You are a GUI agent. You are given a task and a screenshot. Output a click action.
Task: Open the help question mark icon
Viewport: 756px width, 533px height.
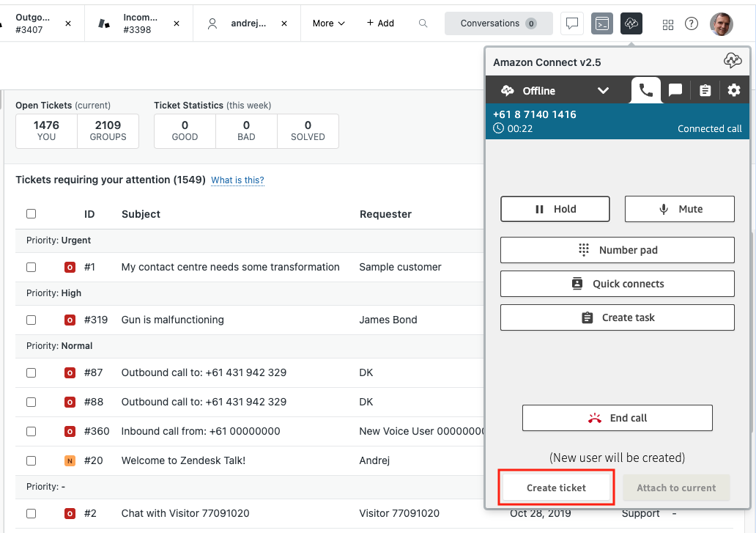pyautogui.click(x=692, y=23)
